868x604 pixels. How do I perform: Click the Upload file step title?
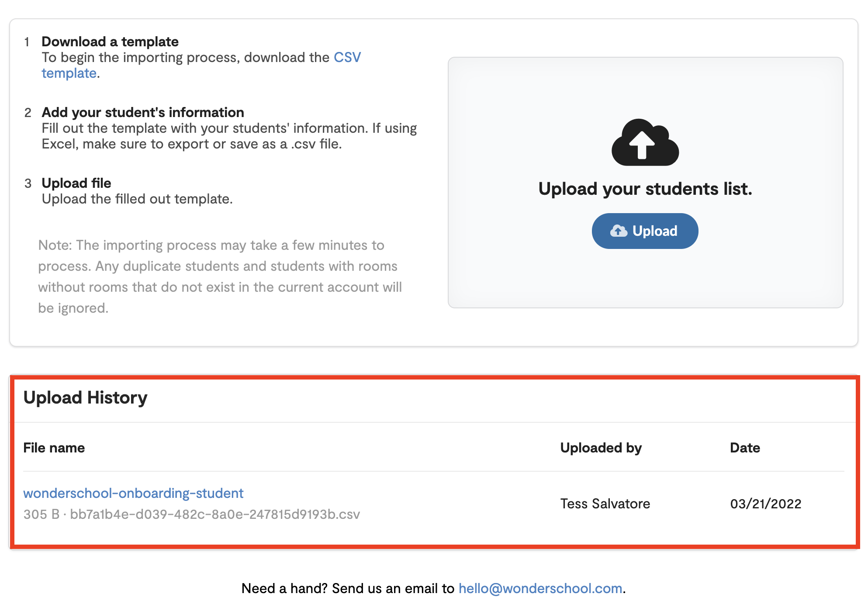point(76,183)
